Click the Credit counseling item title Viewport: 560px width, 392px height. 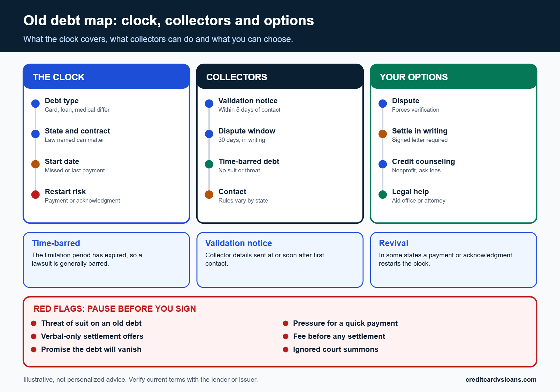(423, 161)
